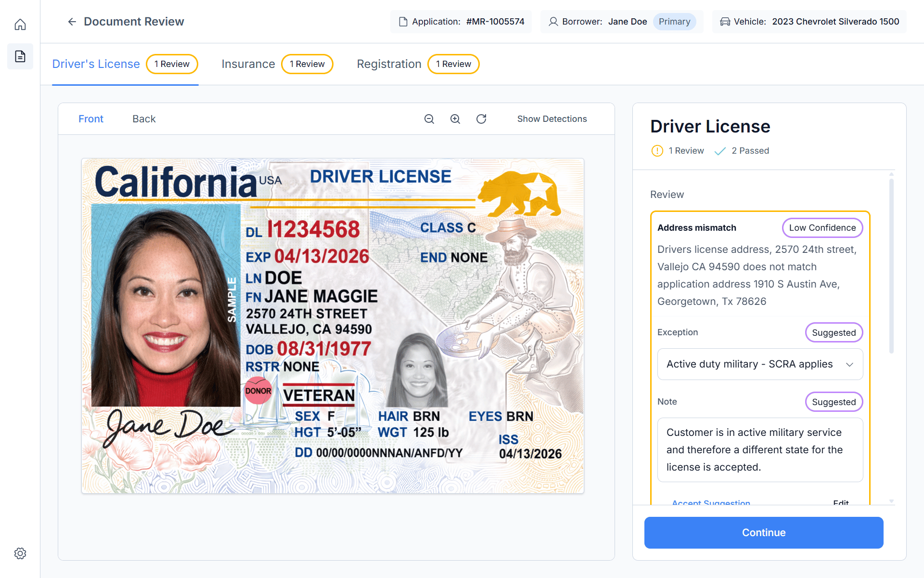924x578 pixels.
Task: Open settings gear in sidebar
Action: 20,553
